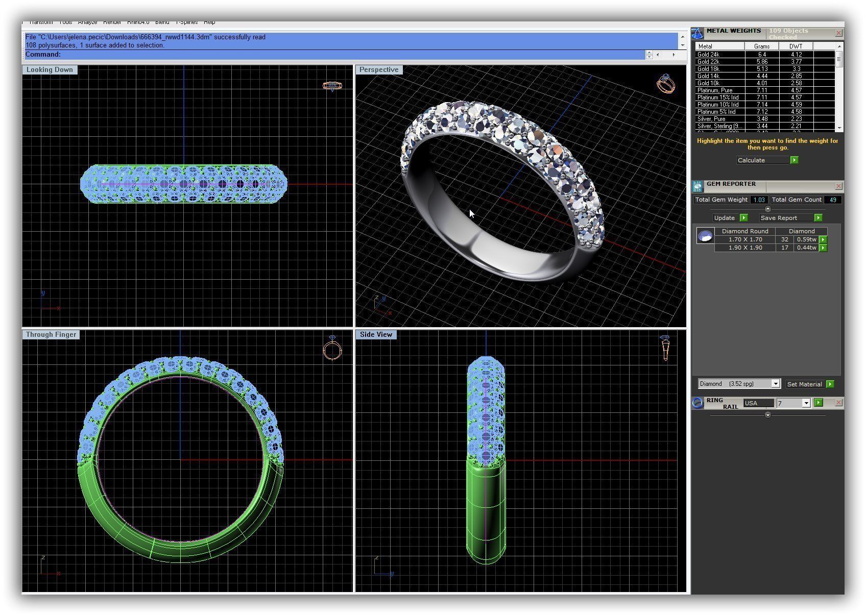Click the Ring Rail green go arrow

[819, 403]
